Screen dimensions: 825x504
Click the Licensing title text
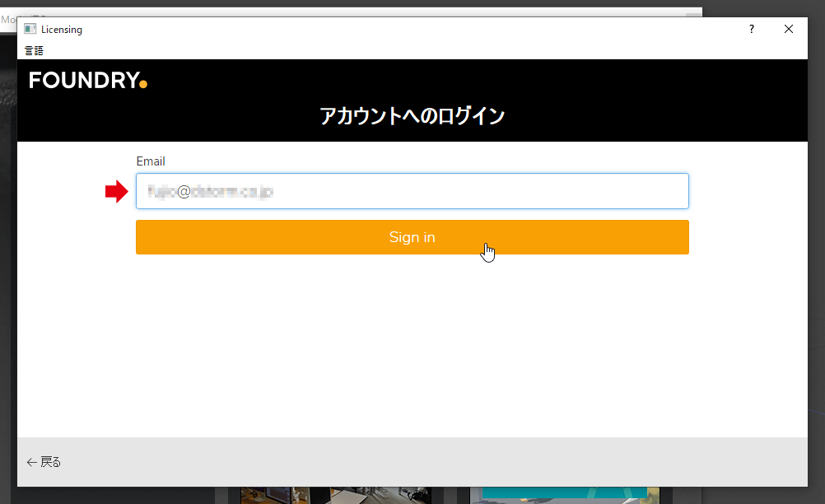62,30
